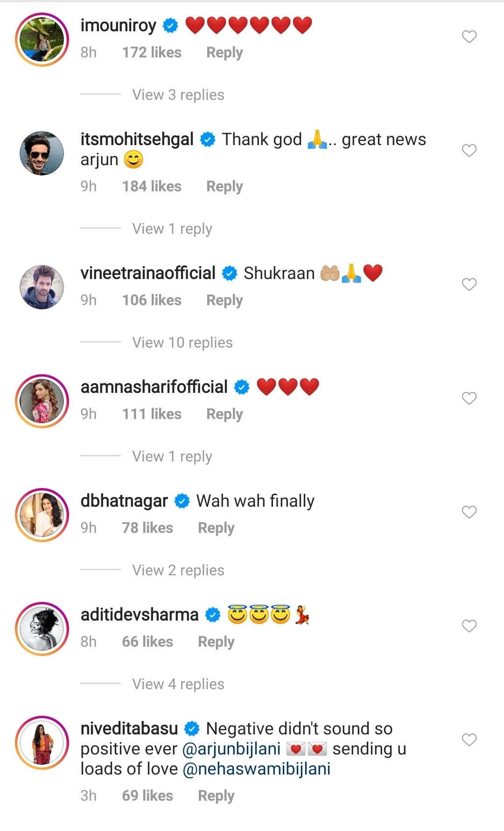View vineetrainaofficial's profile photo
Image resolution: width=504 pixels, height=831 pixels.
(x=42, y=287)
